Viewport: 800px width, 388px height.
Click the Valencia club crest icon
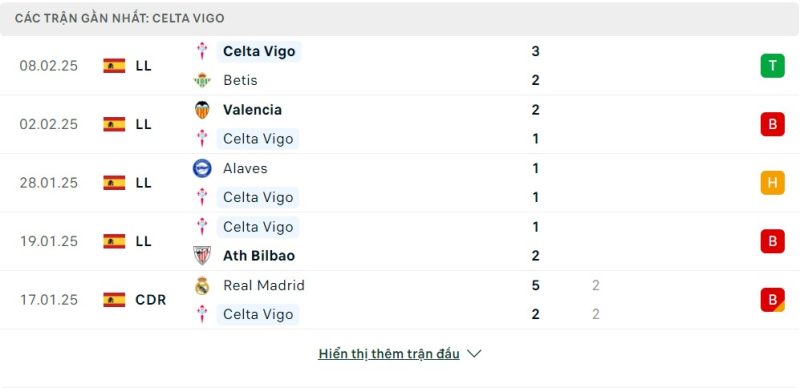(202, 110)
